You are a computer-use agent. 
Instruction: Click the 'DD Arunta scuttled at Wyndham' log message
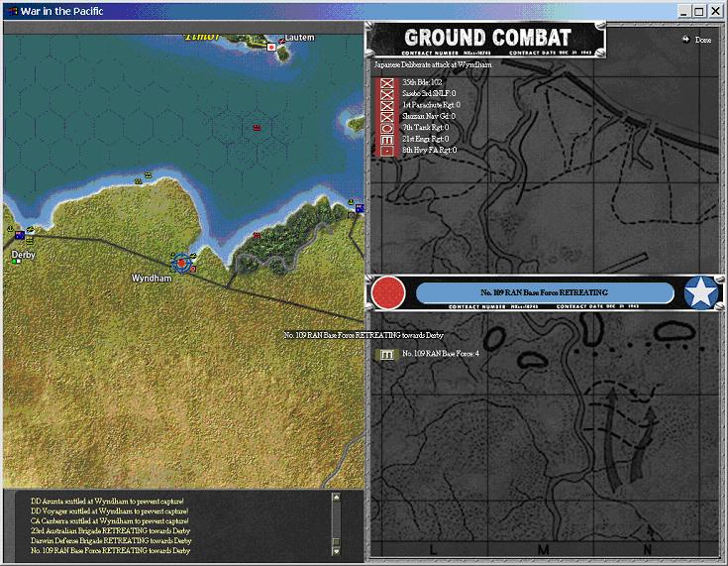click(x=107, y=502)
